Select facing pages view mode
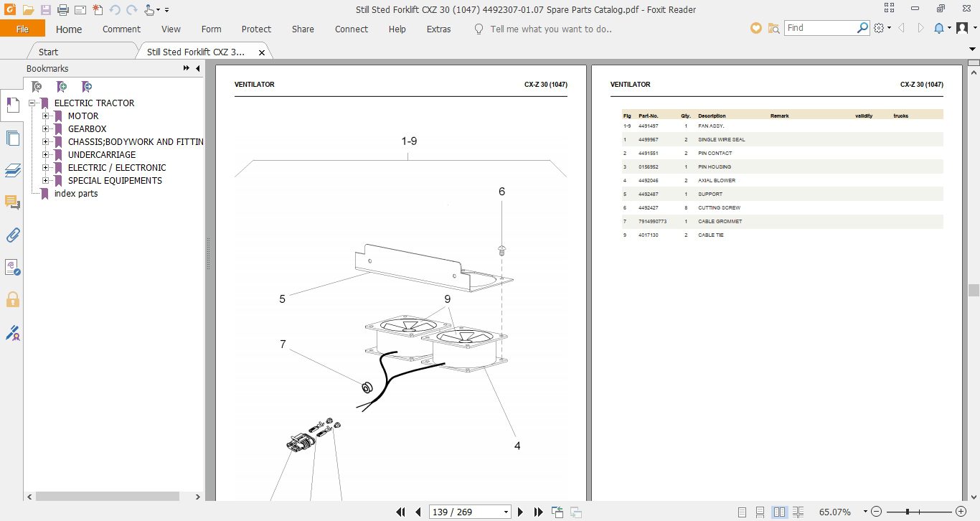 coord(779,512)
